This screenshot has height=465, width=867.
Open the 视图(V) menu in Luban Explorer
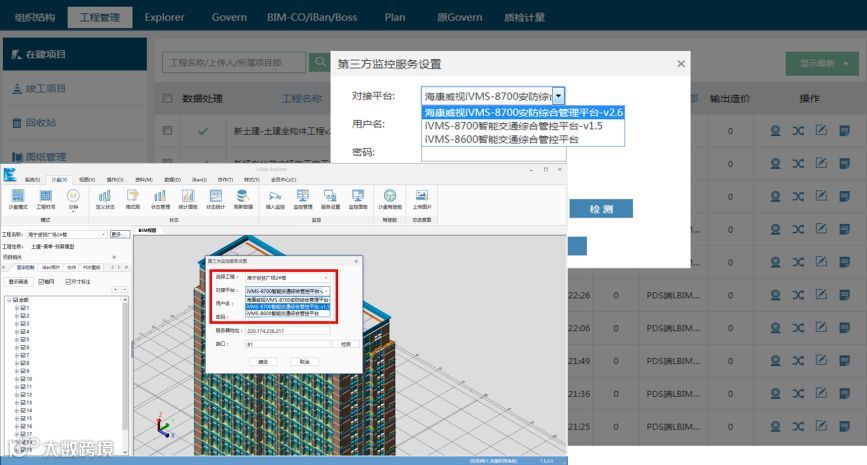point(87,180)
